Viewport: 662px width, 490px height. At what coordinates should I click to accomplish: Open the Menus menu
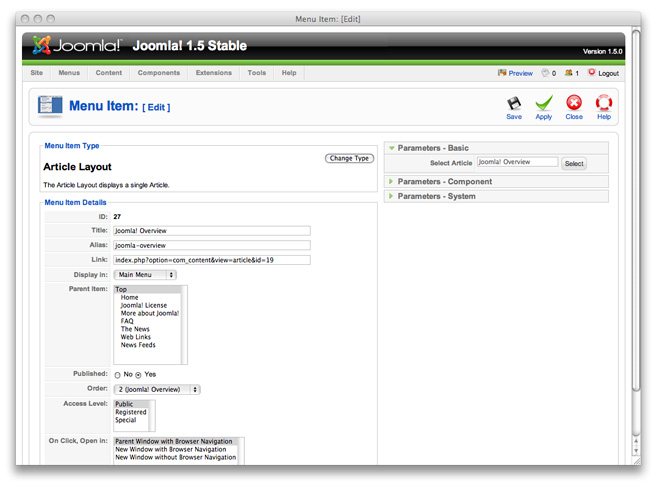(69, 73)
